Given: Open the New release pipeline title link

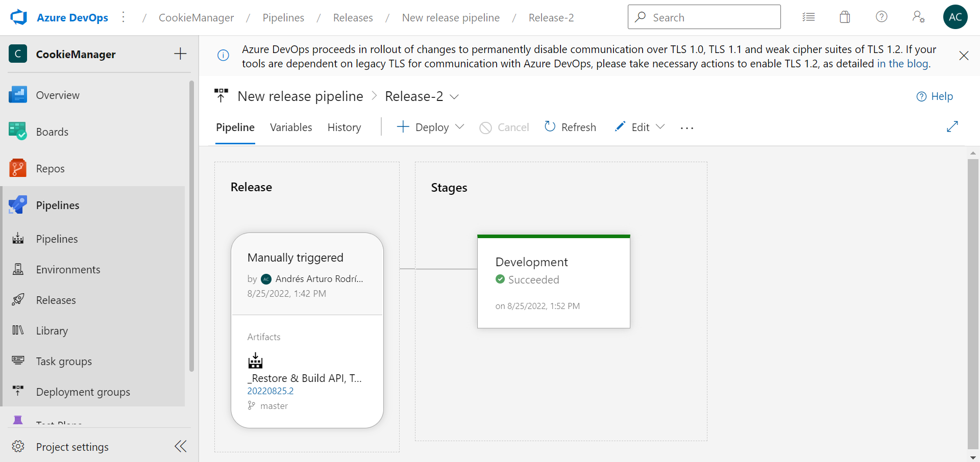Looking at the screenshot, I should (300, 96).
